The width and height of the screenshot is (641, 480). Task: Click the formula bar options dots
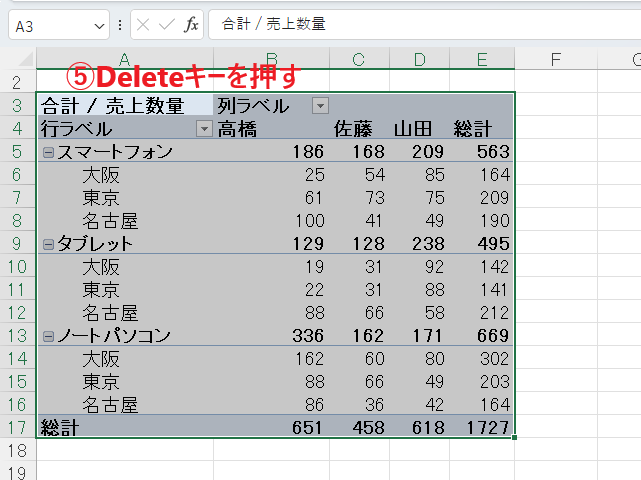click(120, 25)
